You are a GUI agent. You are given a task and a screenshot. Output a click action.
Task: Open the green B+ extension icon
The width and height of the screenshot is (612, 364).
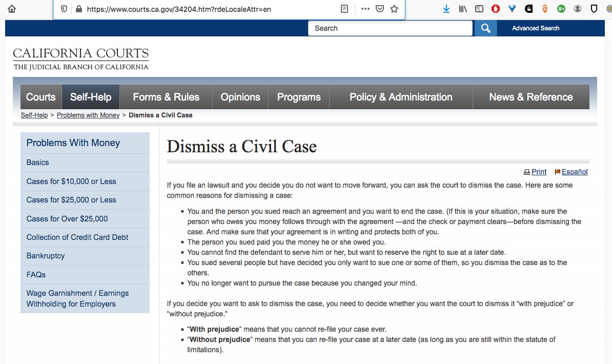point(561,9)
